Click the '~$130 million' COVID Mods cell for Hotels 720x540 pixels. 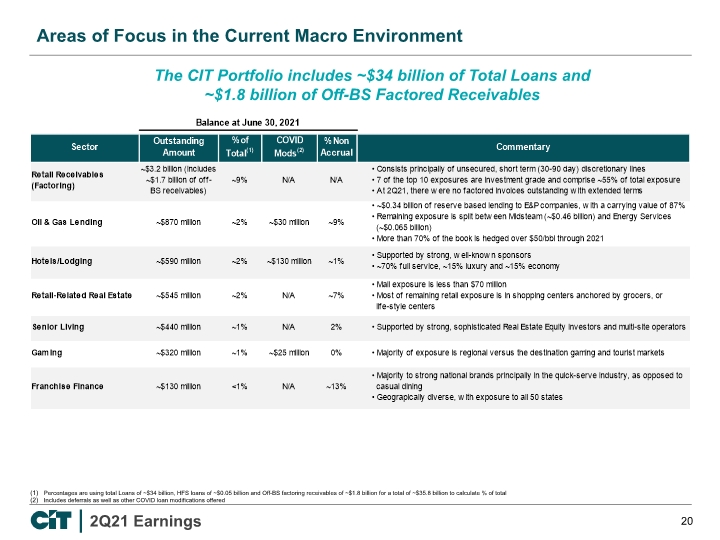click(x=289, y=261)
